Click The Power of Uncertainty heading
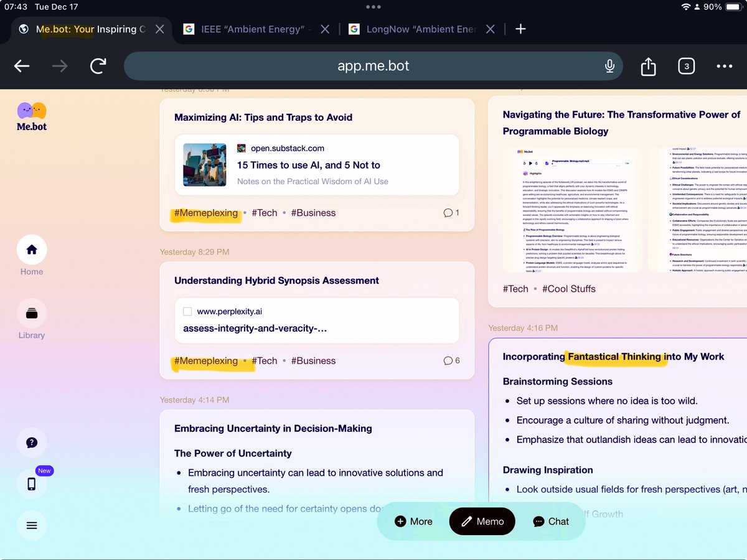747x560 pixels. tap(233, 454)
